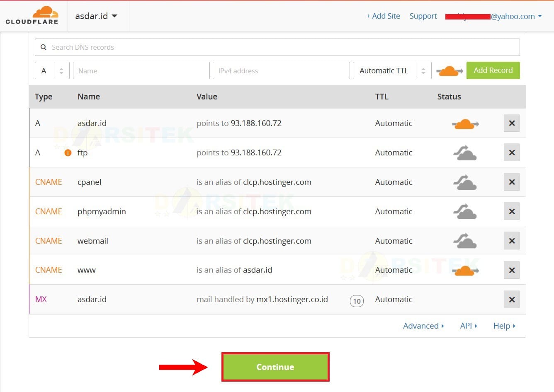Delete the phpmyadmin CNAME record
This screenshot has height=392, width=554.
pos(512,211)
